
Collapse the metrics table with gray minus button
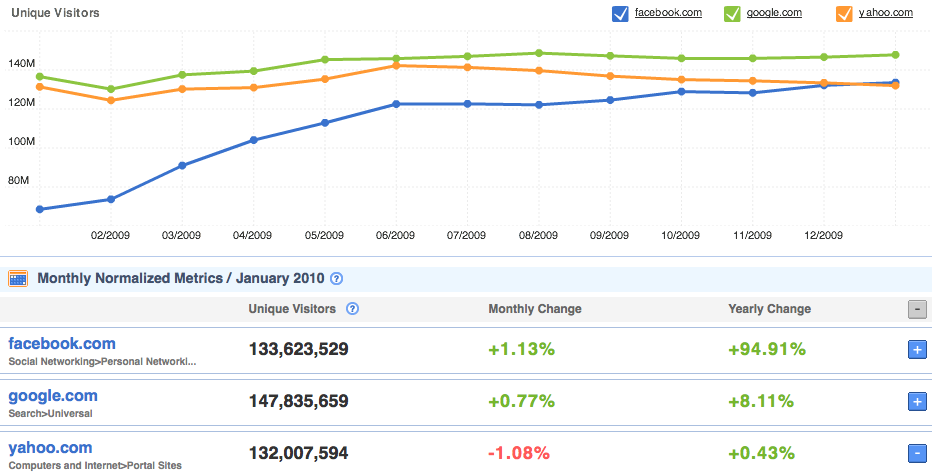pos(917,309)
